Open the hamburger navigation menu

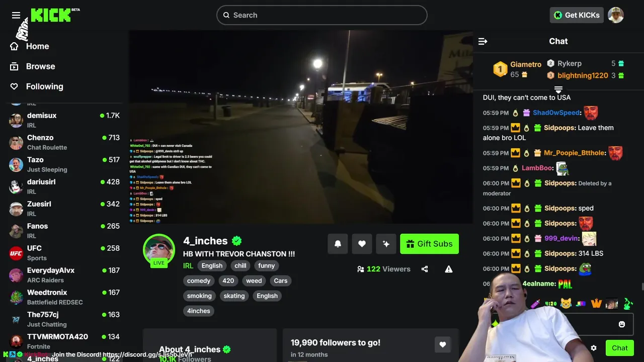(x=16, y=15)
